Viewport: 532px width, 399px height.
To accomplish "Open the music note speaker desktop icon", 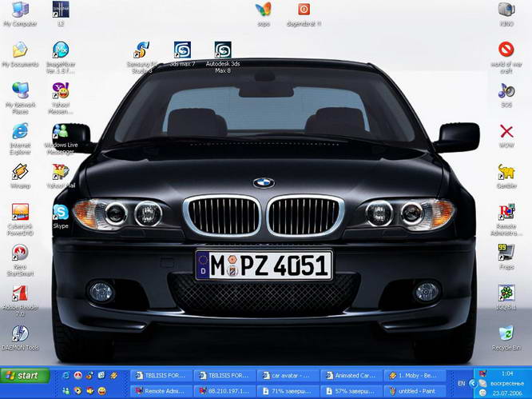I will (506, 94).
